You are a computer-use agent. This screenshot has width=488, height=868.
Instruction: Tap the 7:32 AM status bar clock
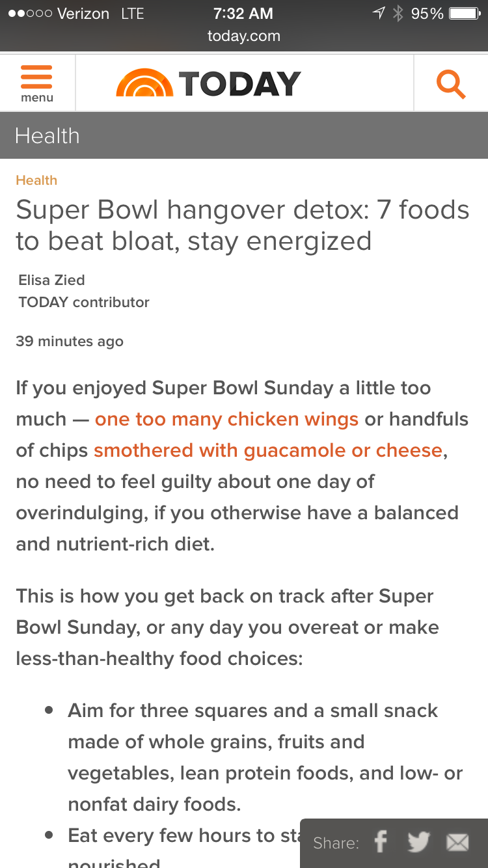[243, 14]
